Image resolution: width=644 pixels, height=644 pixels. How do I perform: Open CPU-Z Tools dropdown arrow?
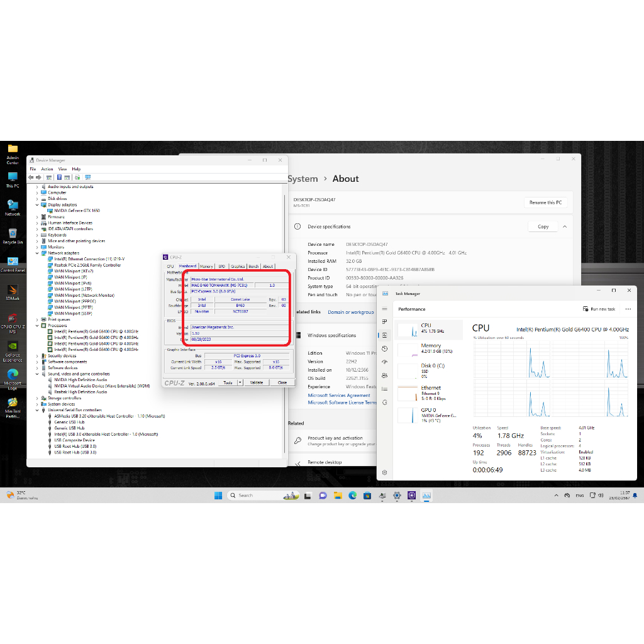[240, 382]
